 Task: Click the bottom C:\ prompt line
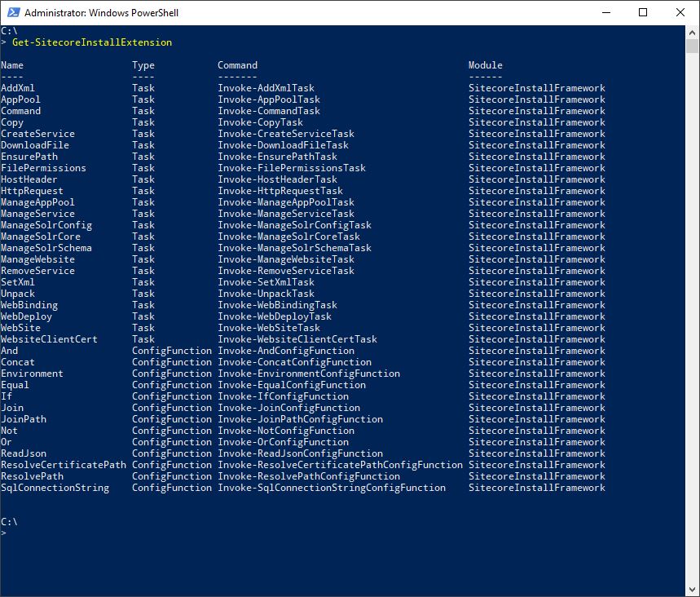point(10,522)
